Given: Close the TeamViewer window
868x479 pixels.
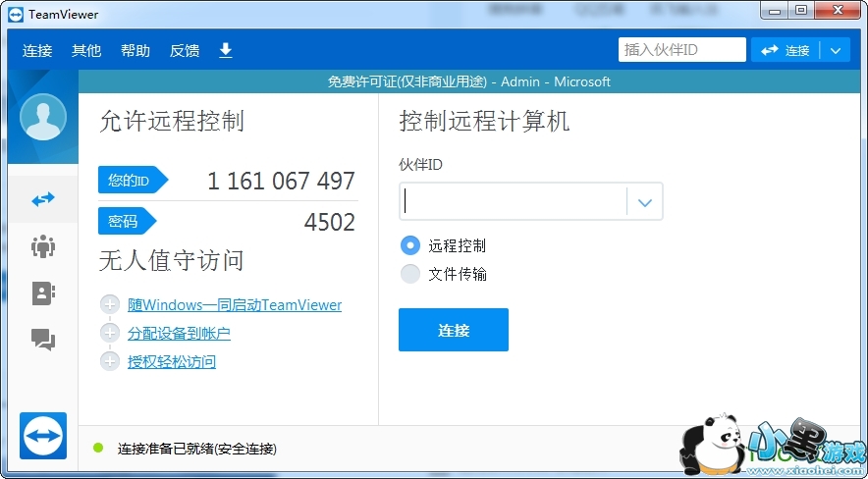Looking at the screenshot, I should (x=840, y=11).
